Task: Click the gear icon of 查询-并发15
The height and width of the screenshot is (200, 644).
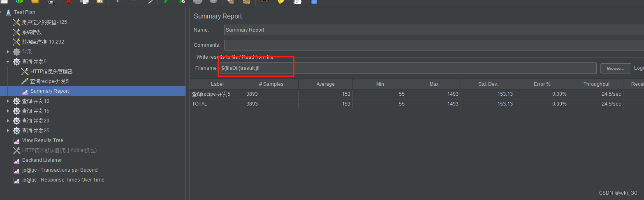Action: 16,111
